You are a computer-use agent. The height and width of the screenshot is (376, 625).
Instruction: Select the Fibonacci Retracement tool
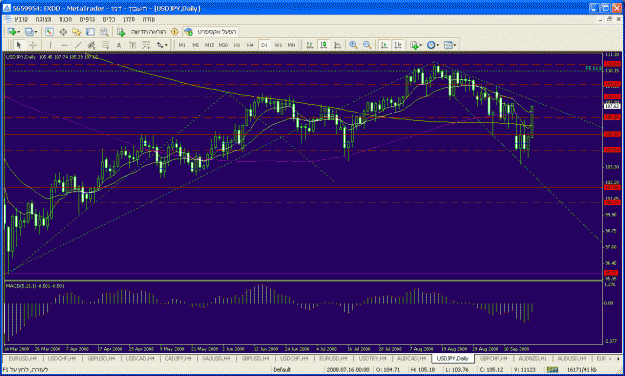click(105, 45)
